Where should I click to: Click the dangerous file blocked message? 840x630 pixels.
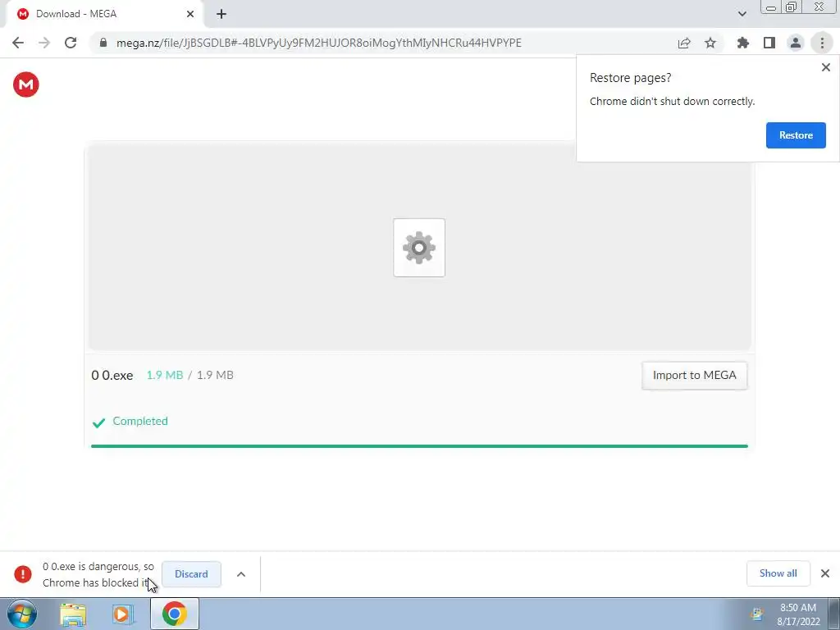[x=98, y=574]
